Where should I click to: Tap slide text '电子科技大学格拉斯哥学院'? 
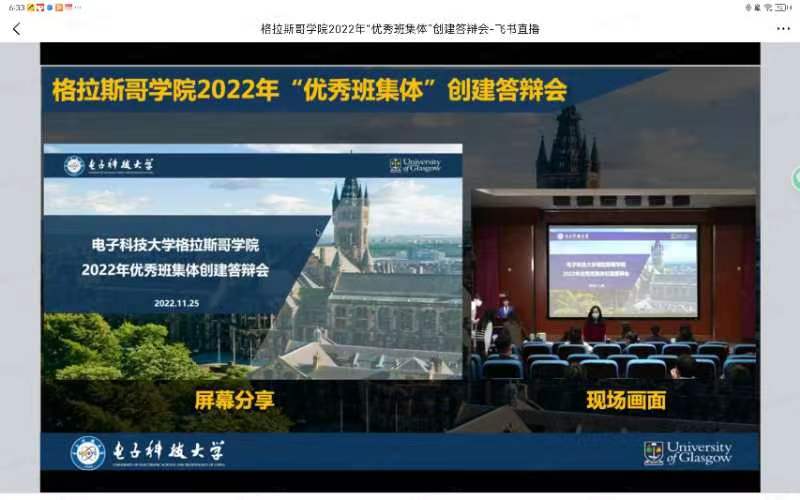coord(176,245)
